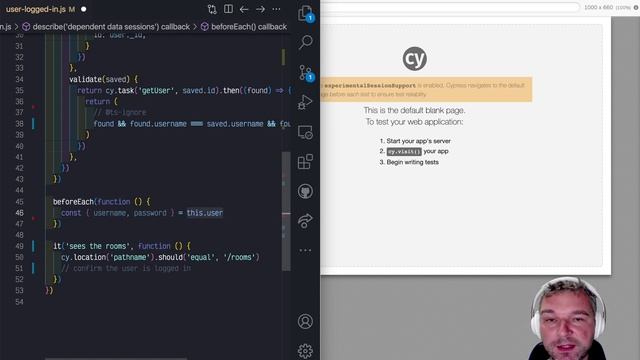Open the Run and Debug view
The width and height of the screenshot is (640, 360).
tap(305, 102)
